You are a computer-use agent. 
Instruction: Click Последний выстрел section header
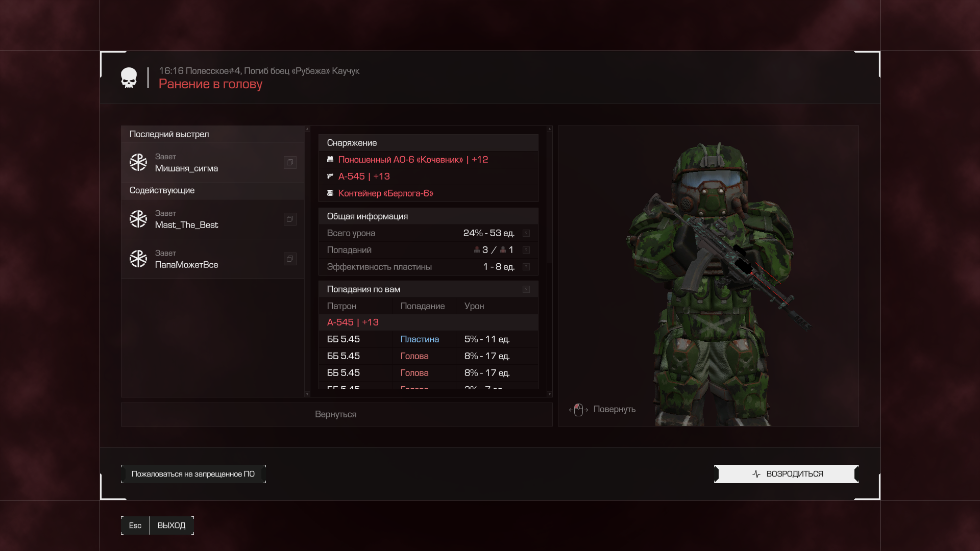[212, 134]
